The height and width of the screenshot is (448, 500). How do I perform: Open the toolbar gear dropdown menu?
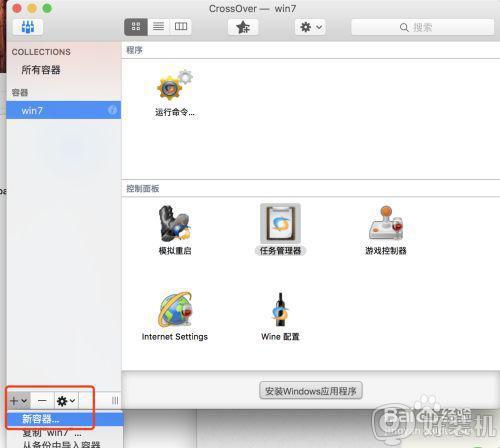coord(310,27)
